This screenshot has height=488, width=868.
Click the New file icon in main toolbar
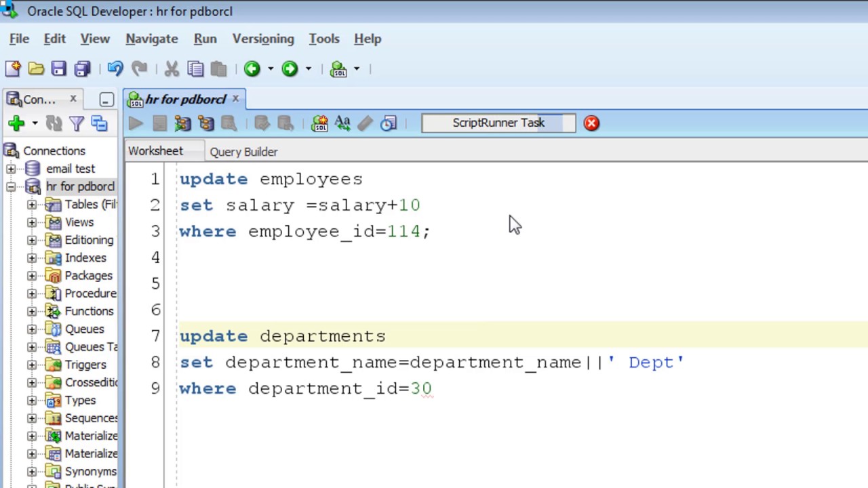(13, 68)
